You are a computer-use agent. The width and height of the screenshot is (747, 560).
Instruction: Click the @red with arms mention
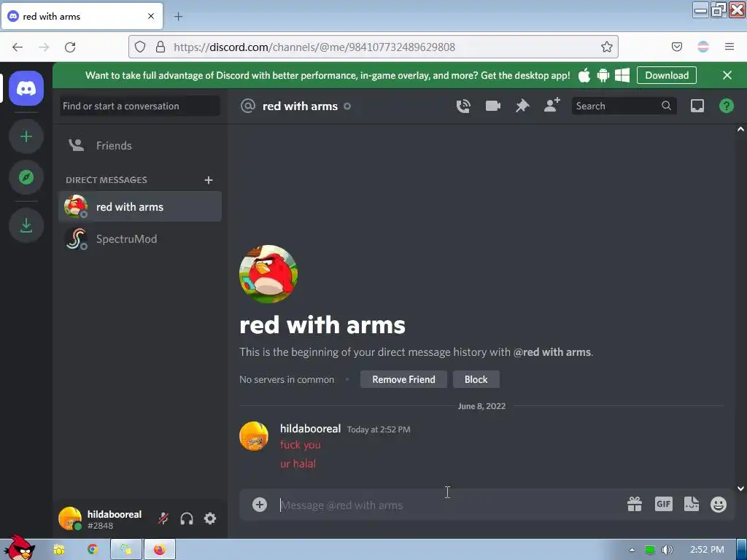click(551, 352)
